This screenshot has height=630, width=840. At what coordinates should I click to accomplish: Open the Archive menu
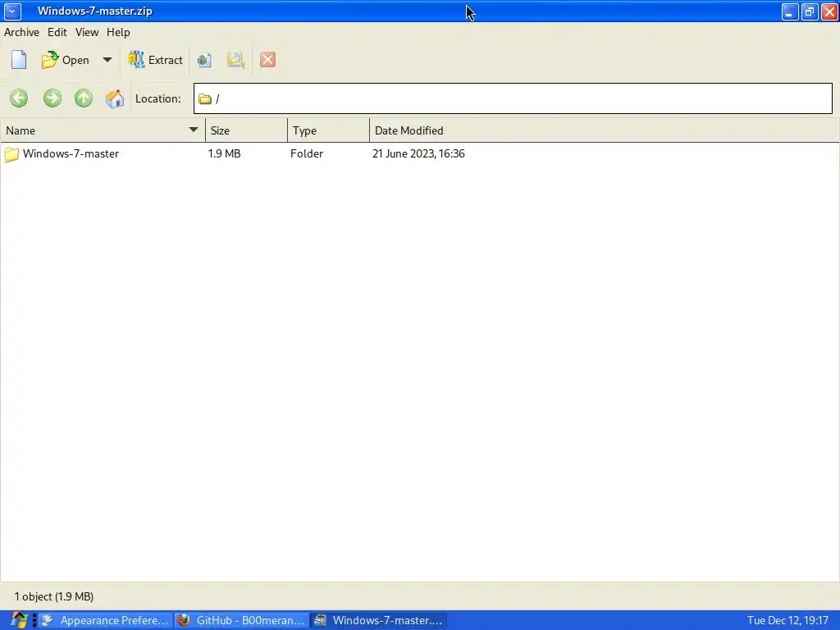[21, 32]
